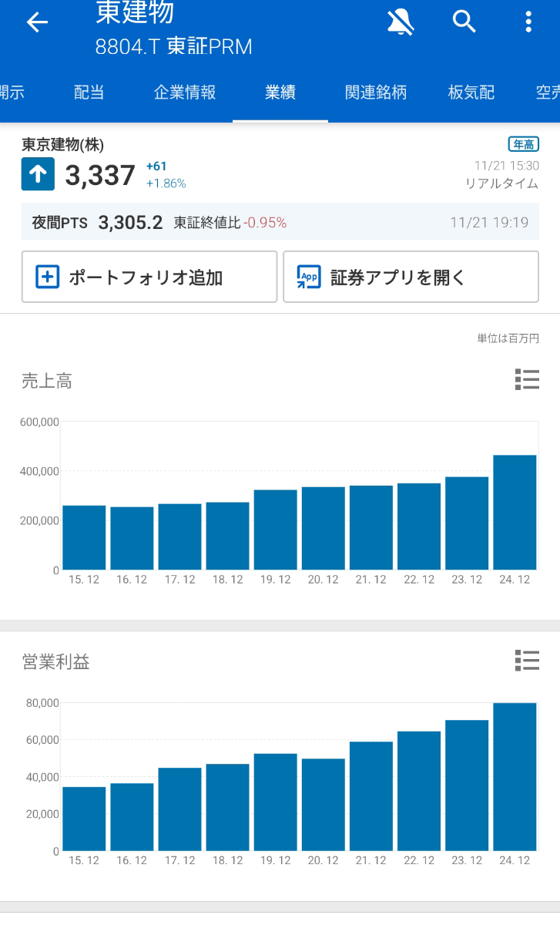Tap the 単位は百万円 note

pyautogui.click(x=508, y=338)
